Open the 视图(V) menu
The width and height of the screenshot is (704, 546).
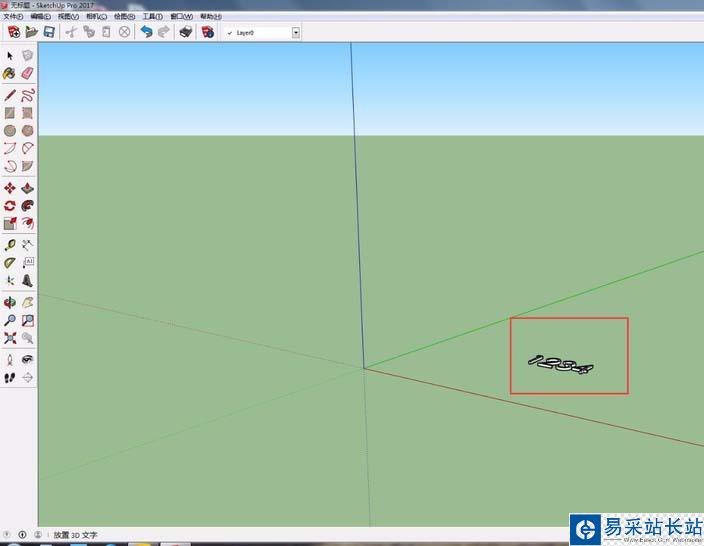point(68,17)
